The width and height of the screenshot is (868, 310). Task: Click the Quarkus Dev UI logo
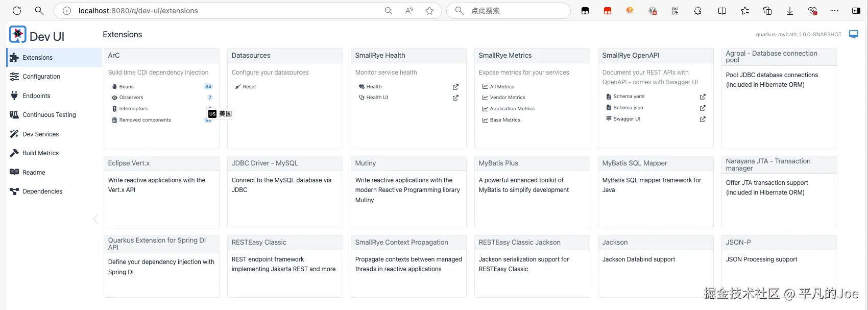coord(18,35)
